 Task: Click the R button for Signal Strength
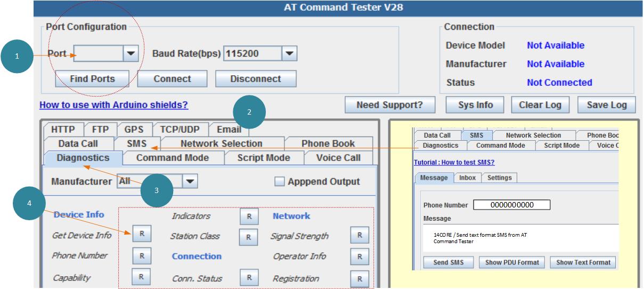click(359, 236)
